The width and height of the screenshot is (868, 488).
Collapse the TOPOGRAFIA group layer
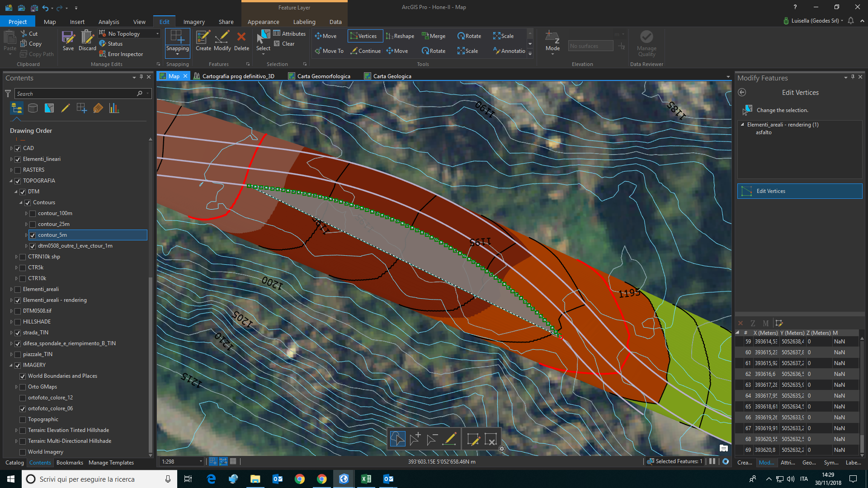(x=11, y=181)
